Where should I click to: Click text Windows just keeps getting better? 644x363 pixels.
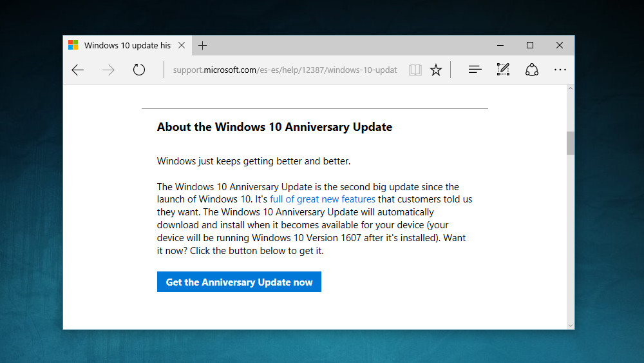click(253, 161)
